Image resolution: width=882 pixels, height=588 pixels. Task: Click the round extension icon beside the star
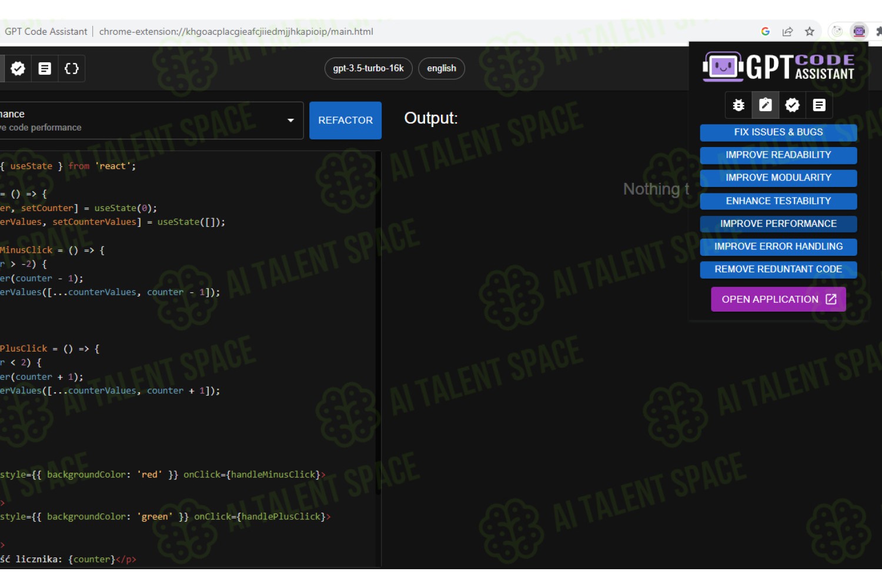coord(837,32)
